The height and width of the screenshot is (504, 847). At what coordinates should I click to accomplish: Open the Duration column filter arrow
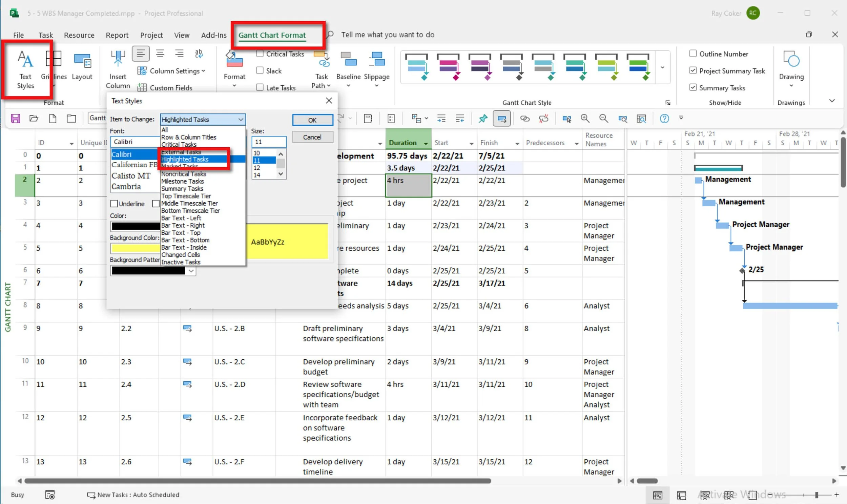click(x=426, y=144)
